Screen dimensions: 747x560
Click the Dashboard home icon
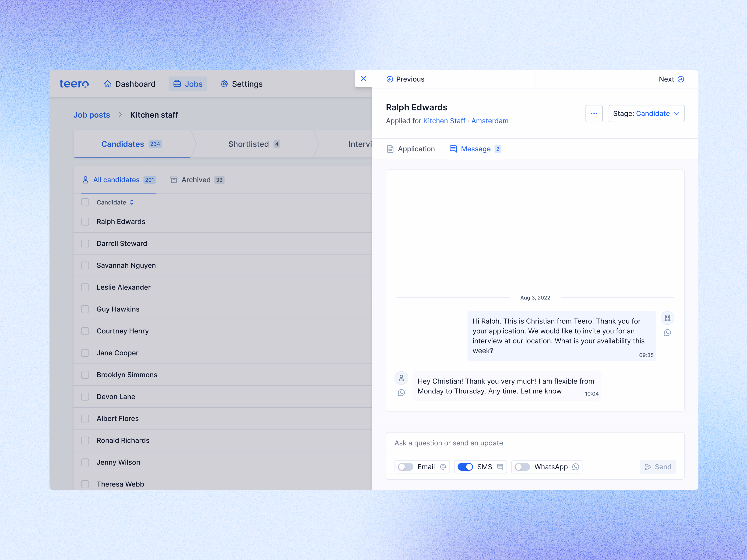click(107, 84)
